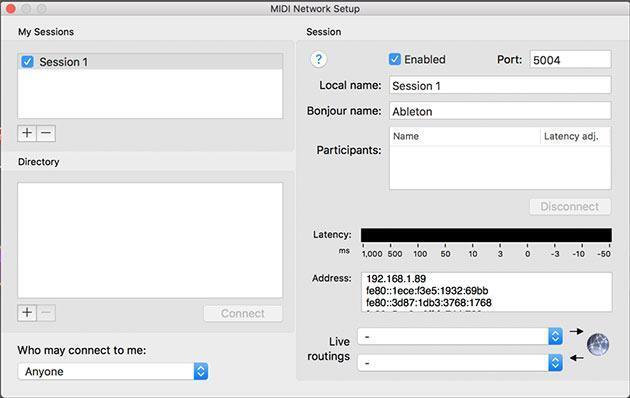Open the lower Live routings dropdown

point(460,363)
